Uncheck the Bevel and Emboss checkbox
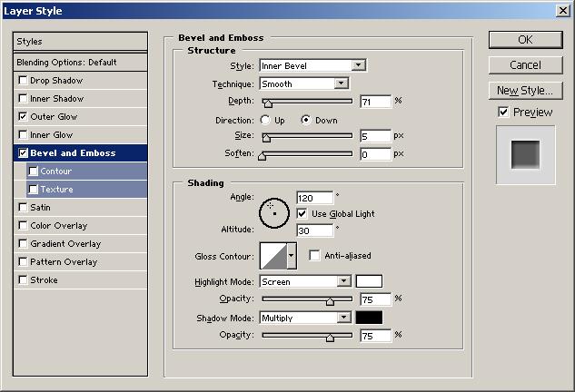Screen dimensions: 575x392 [23, 152]
